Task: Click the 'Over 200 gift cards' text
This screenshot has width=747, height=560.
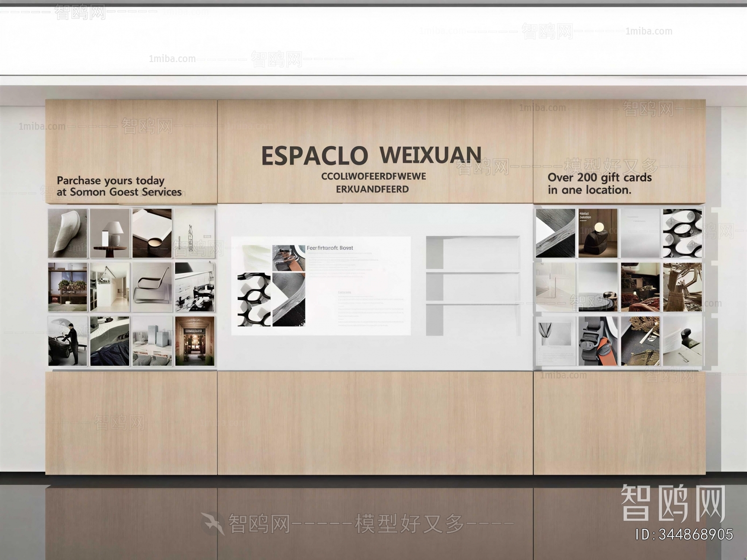Action: coord(599,177)
